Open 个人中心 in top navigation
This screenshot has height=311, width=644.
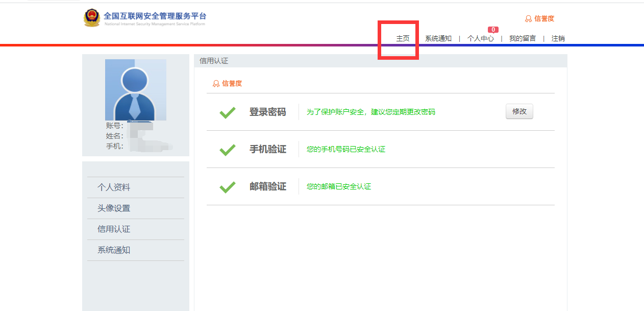[480, 38]
